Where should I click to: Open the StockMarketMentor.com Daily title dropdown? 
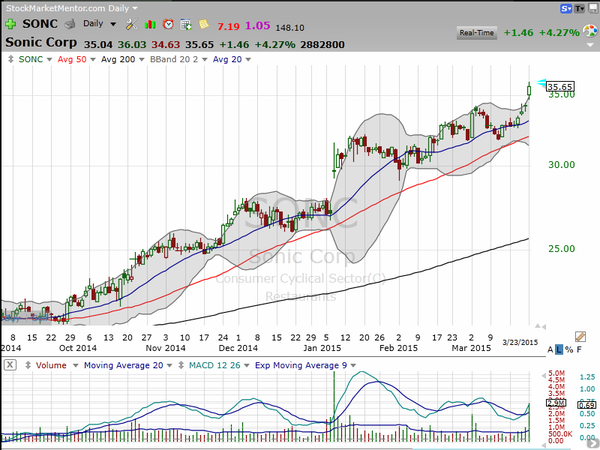[135, 8]
